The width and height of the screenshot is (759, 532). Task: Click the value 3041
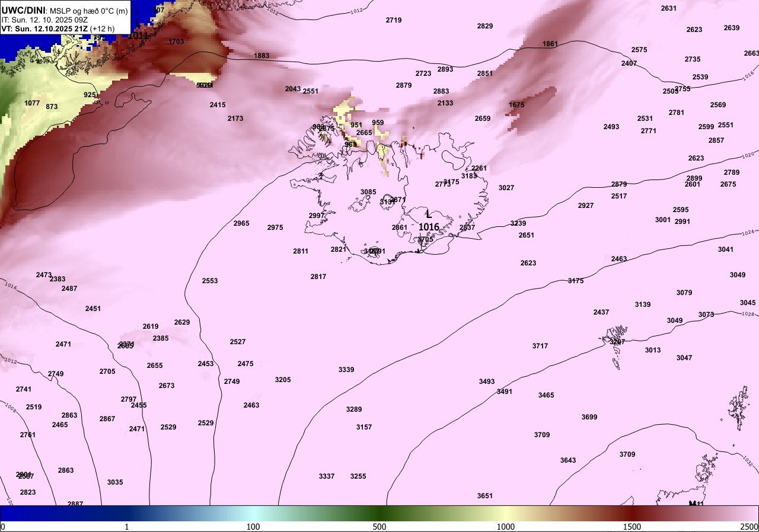(726, 249)
